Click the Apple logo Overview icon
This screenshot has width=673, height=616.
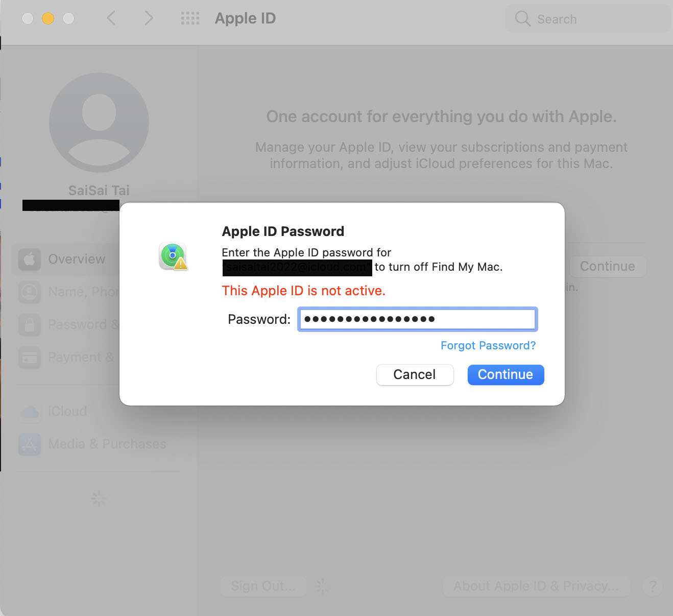[x=30, y=259]
